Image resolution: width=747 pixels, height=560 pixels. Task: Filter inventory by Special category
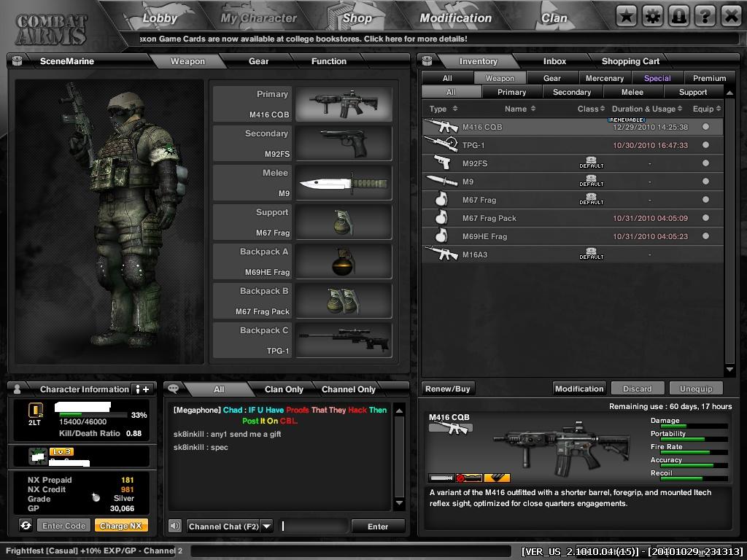coord(657,78)
